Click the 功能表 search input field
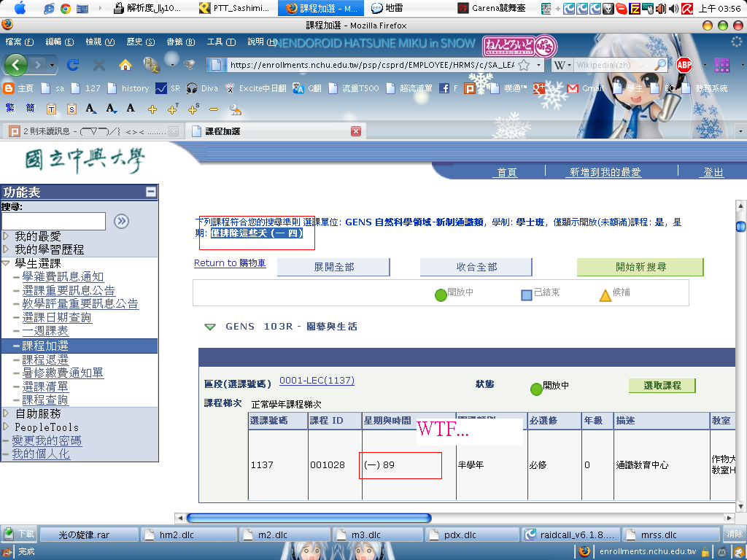 (x=53, y=221)
